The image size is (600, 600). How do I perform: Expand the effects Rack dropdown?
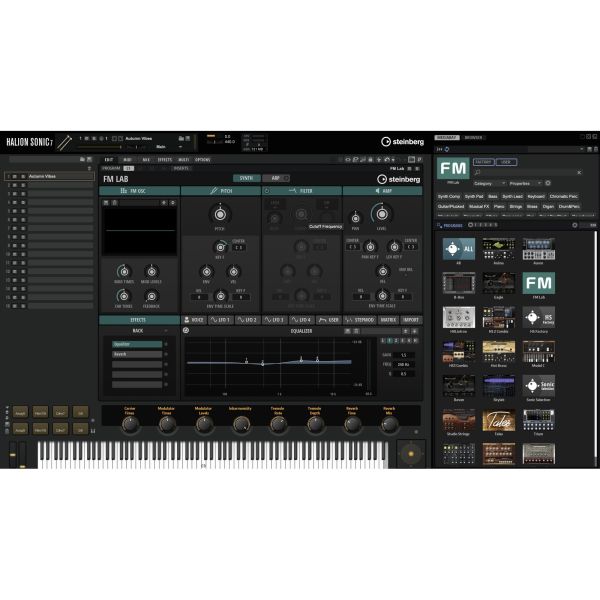pos(166,331)
